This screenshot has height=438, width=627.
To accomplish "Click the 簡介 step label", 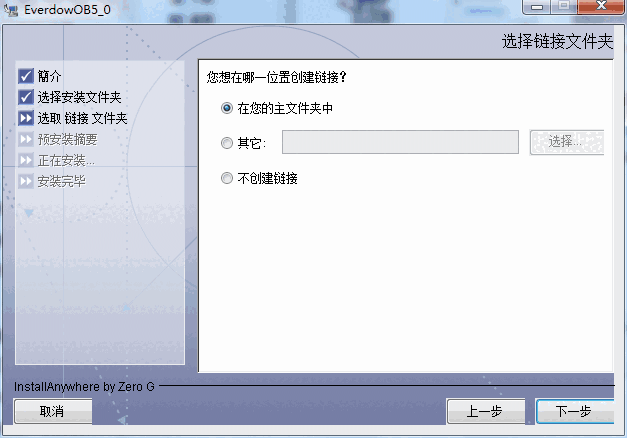I will [50, 76].
